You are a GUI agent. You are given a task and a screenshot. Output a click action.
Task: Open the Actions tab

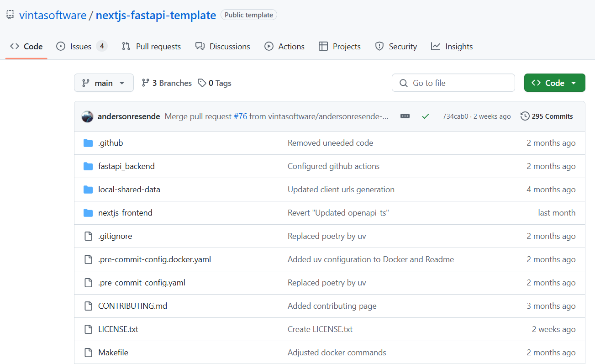284,47
